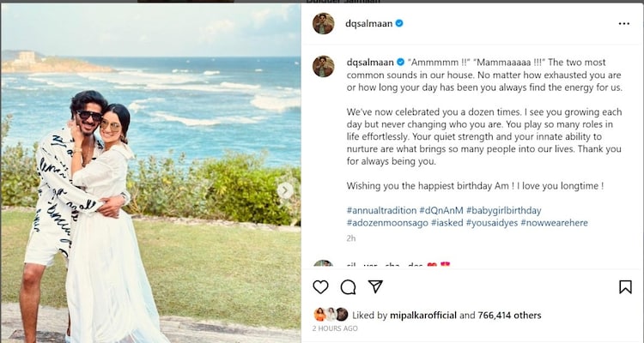Screen dimensions: 644x343
Task: Open the #annualtradition hashtag
Action: tap(381, 210)
